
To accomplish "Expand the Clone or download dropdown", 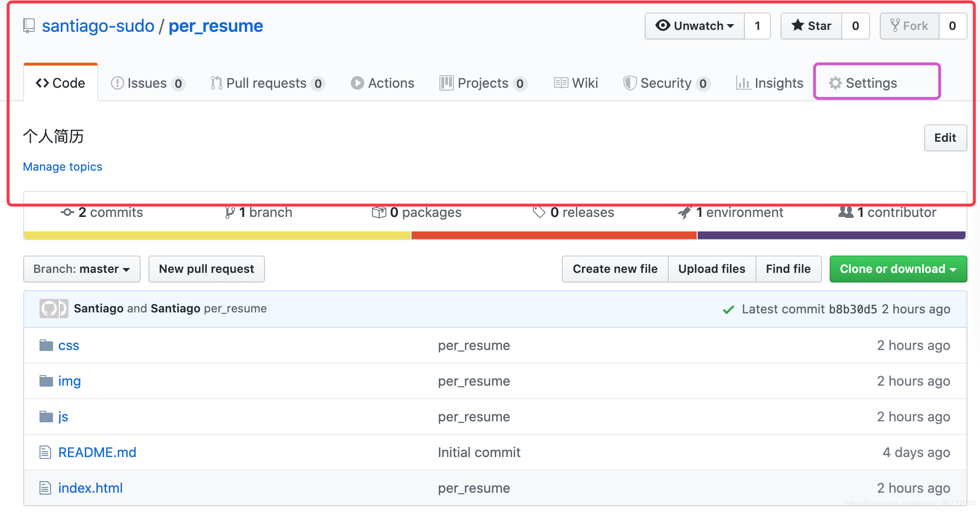I will click(x=898, y=269).
